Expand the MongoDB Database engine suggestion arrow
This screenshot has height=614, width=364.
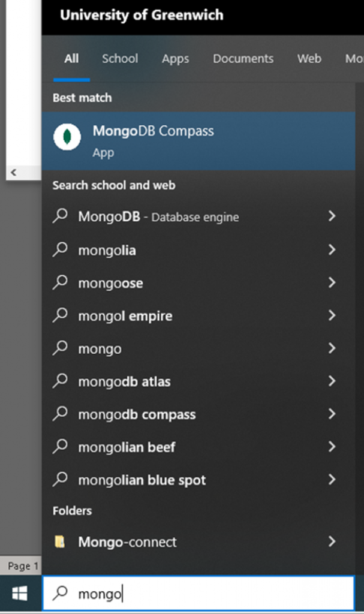tap(332, 216)
